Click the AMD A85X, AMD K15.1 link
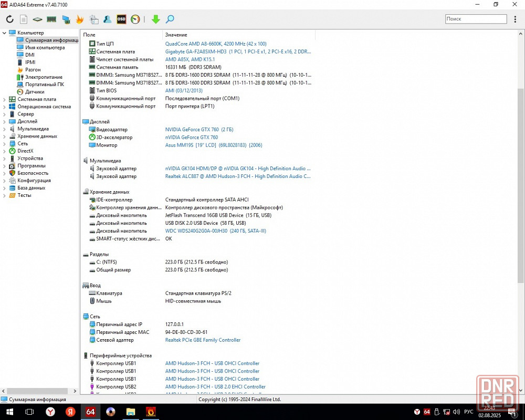 pos(190,59)
